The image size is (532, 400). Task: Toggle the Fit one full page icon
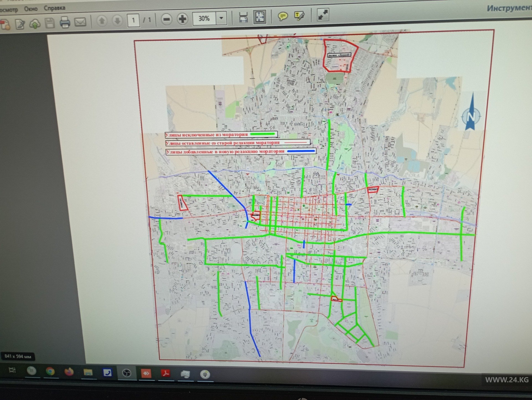click(x=260, y=17)
